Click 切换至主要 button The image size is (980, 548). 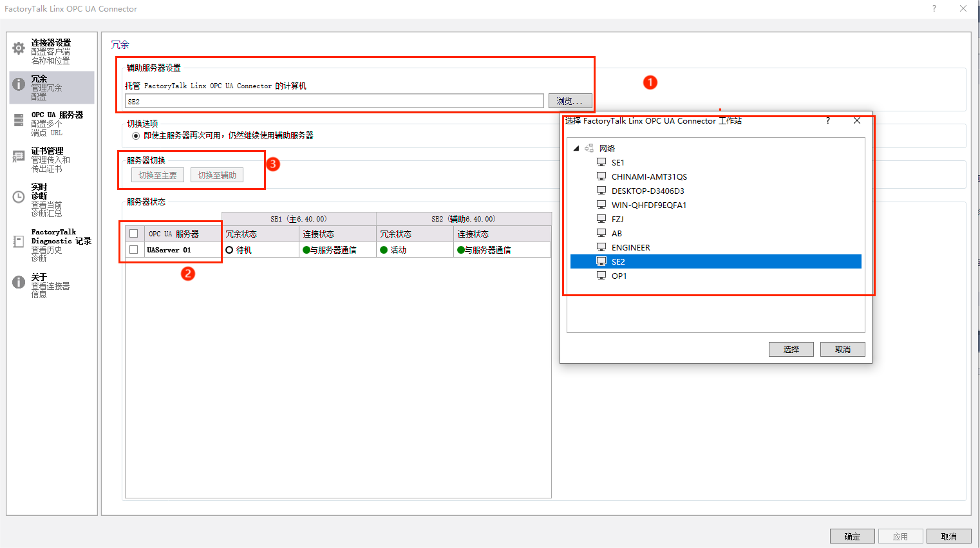click(x=158, y=175)
